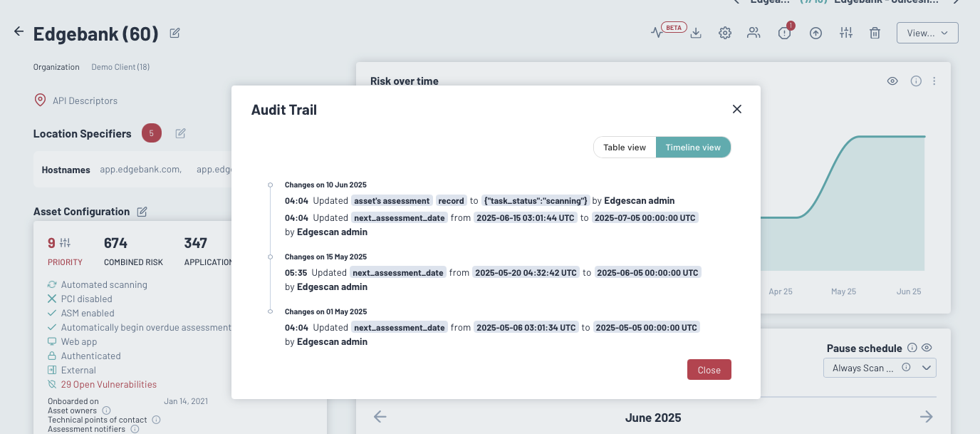Show info for Technical points of contact
Screen dimensions: 980x434
tap(156, 420)
